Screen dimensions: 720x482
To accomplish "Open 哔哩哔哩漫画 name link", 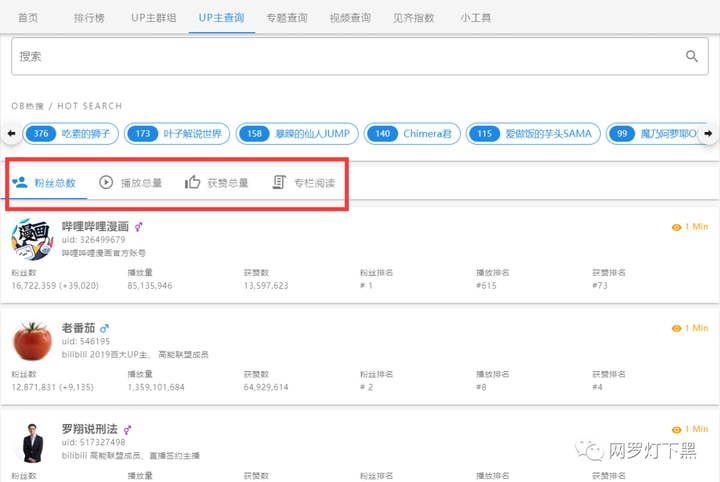I will [x=96, y=226].
